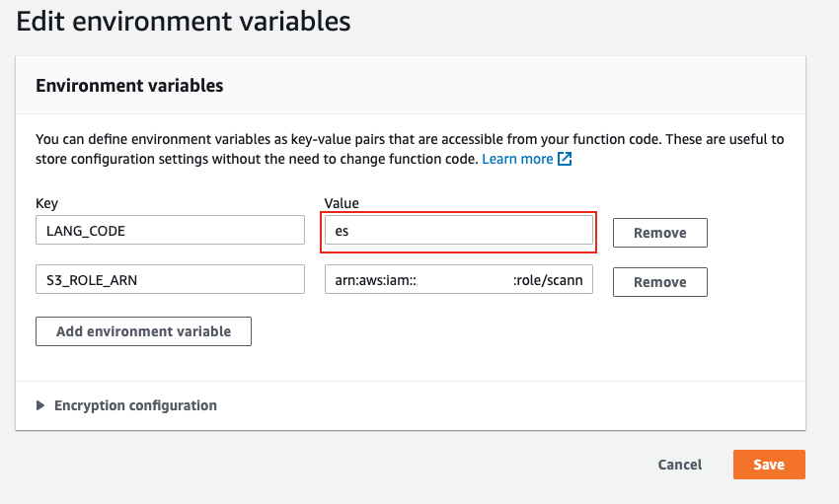The width and height of the screenshot is (839, 504).
Task: Click the Encryption configuration label
Action: point(135,405)
